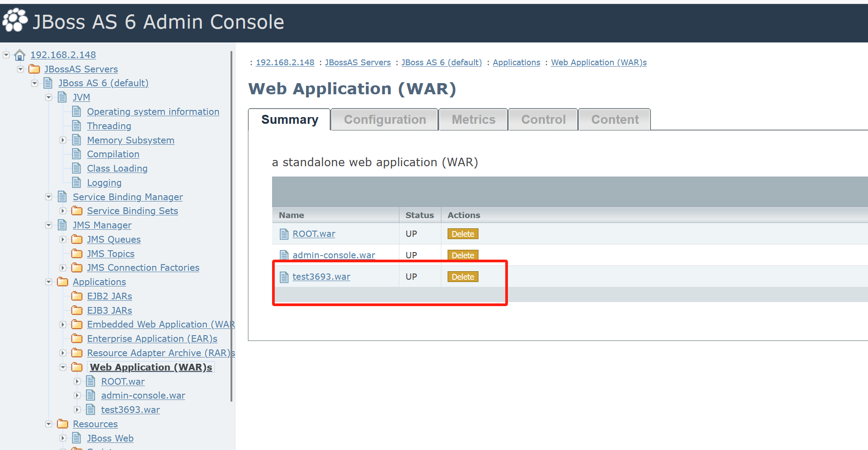Expand the Embedded Web Application node
The height and width of the screenshot is (450, 868).
(x=63, y=324)
